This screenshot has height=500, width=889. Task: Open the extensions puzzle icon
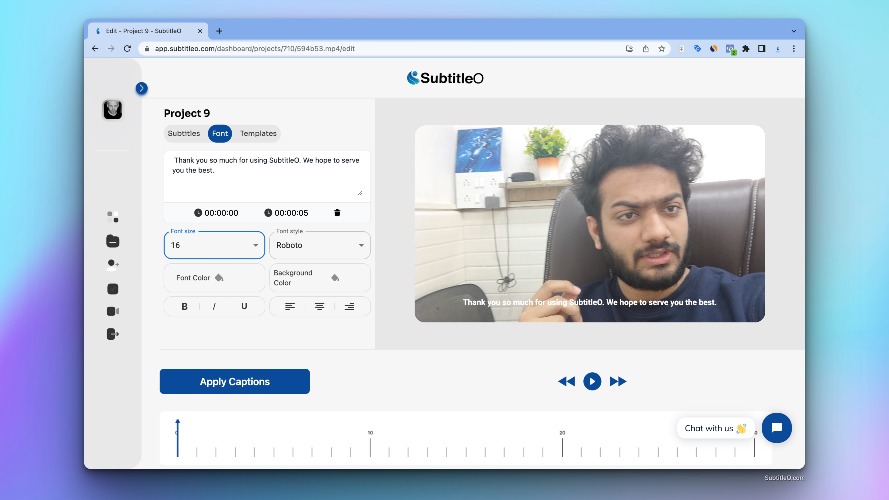[746, 49]
